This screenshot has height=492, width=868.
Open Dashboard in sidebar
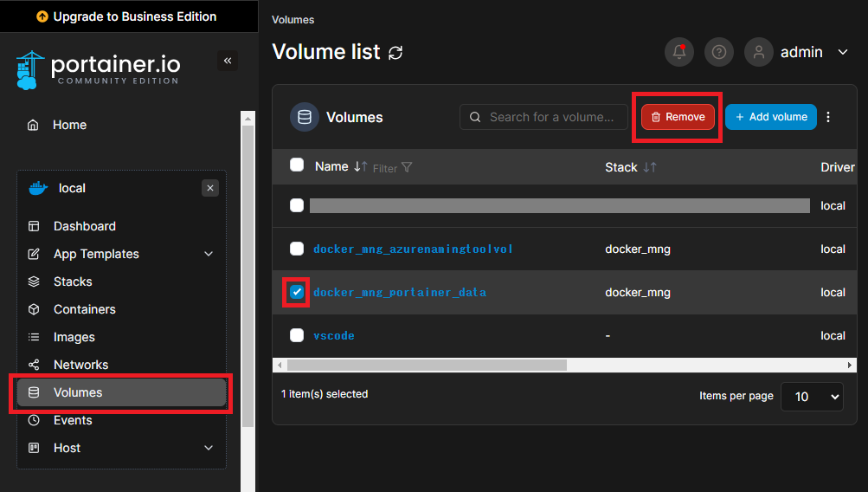coord(121,226)
